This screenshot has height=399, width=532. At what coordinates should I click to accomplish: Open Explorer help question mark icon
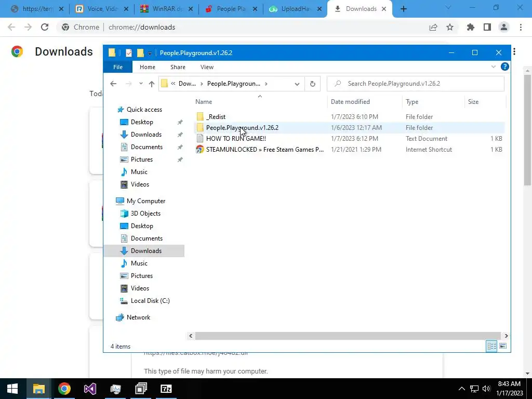coord(504,67)
